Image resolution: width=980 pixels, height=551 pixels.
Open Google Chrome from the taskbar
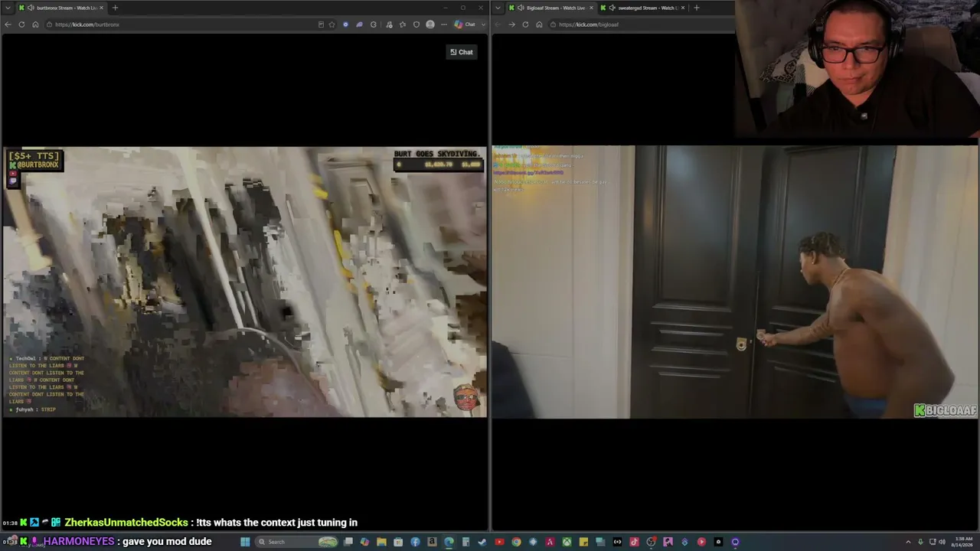pyautogui.click(x=516, y=542)
